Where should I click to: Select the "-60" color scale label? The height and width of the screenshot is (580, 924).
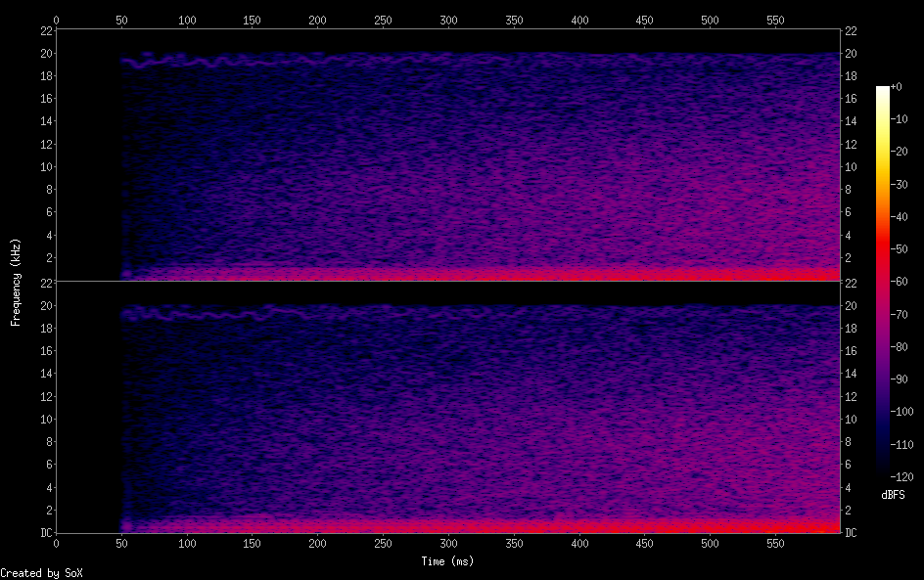click(x=900, y=282)
